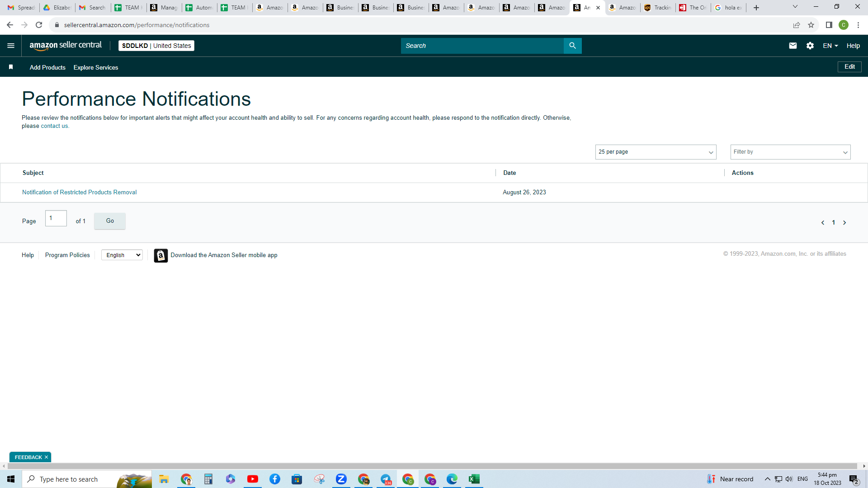Switch to the Tracking UPS tab
The image size is (868, 488).
(658, 8)
